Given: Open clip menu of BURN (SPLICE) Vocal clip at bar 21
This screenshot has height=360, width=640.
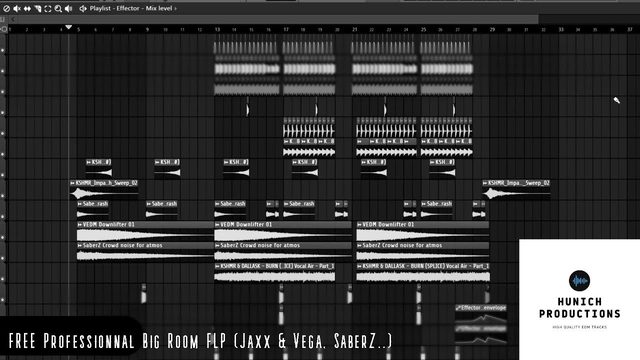Looking at the screenshot, I should tap(360, 266).
